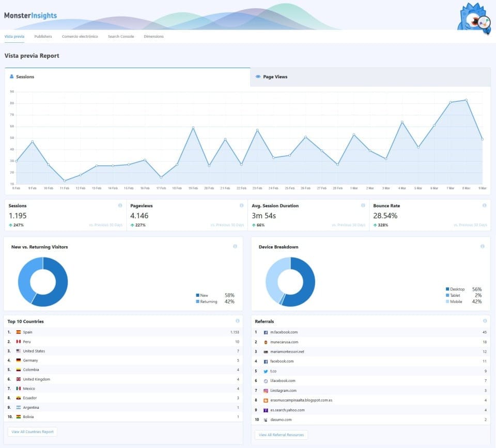Click the 1.195 sessions value
496x448 pixels.
click(x=18, y=216)
